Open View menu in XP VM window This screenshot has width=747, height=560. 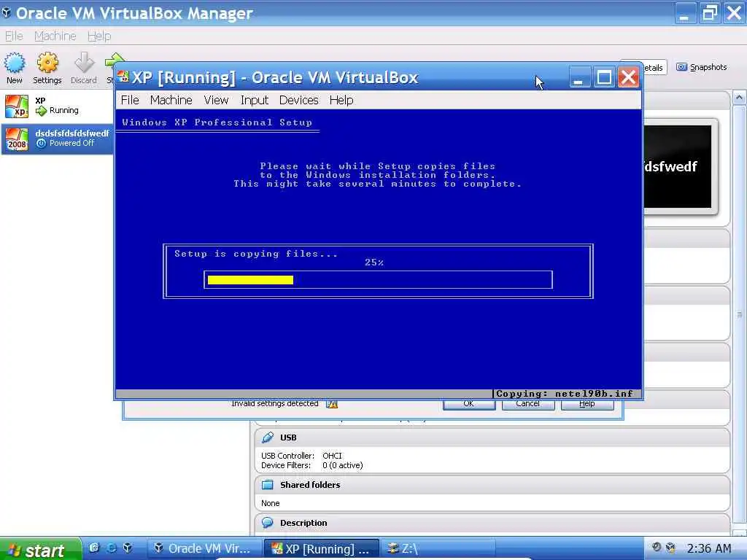click(x=216, y=100)
